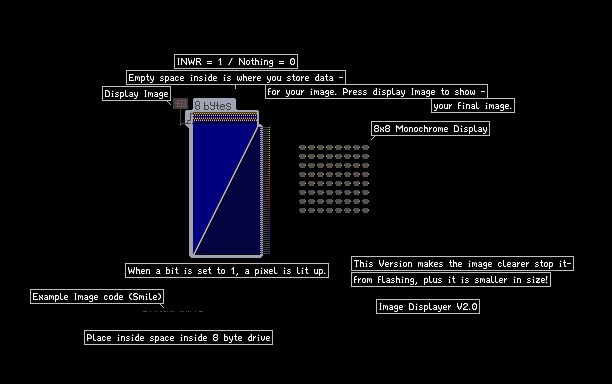Click the top-left pixel of the monochrome display

point(302,148)
